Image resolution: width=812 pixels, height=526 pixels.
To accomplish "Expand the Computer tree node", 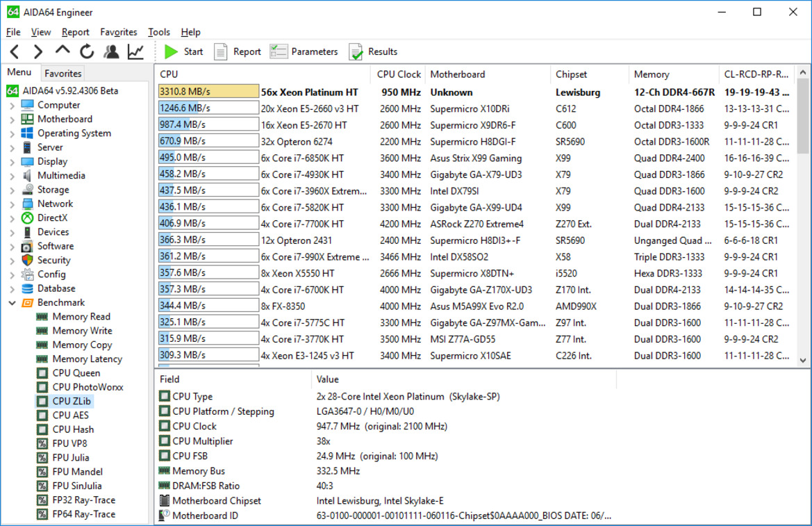I will click(x=13, y=105).
